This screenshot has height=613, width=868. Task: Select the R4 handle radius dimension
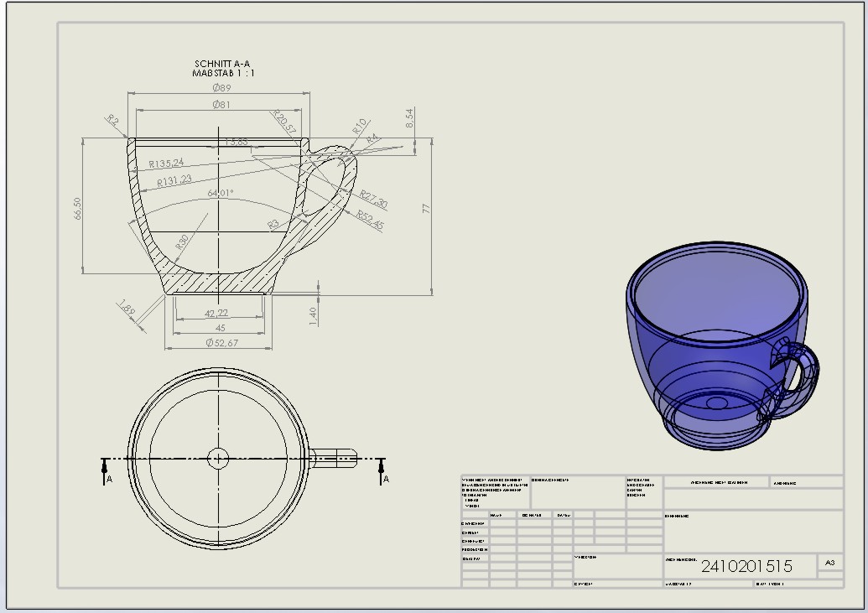[x=372, y=138]
